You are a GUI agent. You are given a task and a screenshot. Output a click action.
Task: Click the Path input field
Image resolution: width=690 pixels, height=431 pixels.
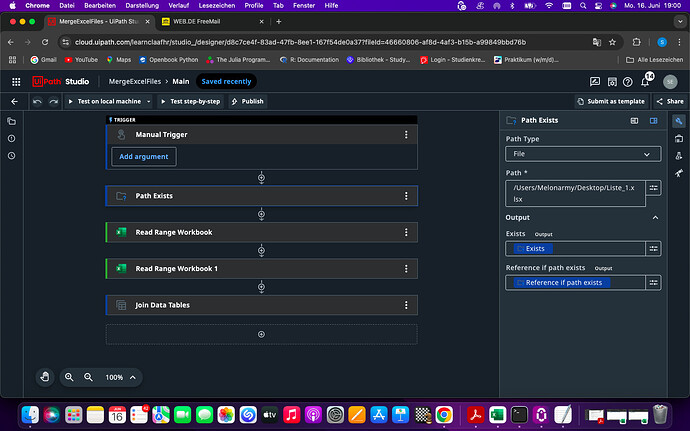[x=575, y=193]
